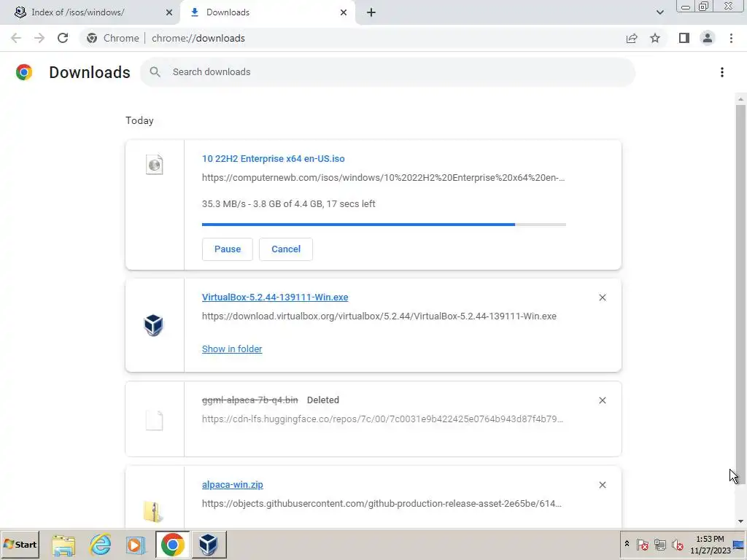Launch Internet Explorer from taskbar
Viewport: 747px width, 560px height.
pos(100,545)
